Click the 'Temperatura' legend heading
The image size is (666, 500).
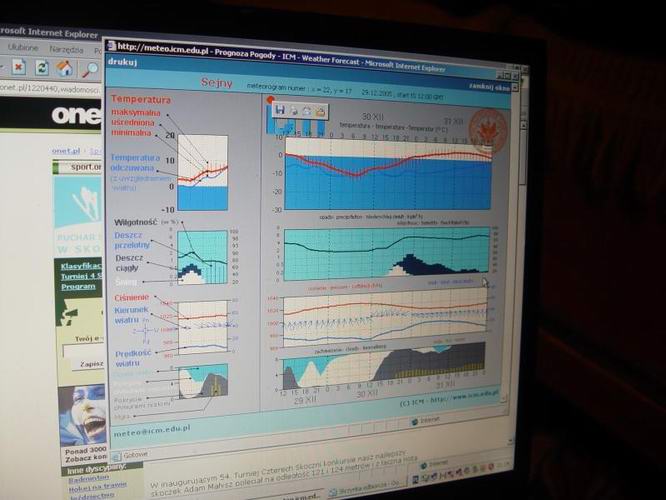tap(141, 100)
